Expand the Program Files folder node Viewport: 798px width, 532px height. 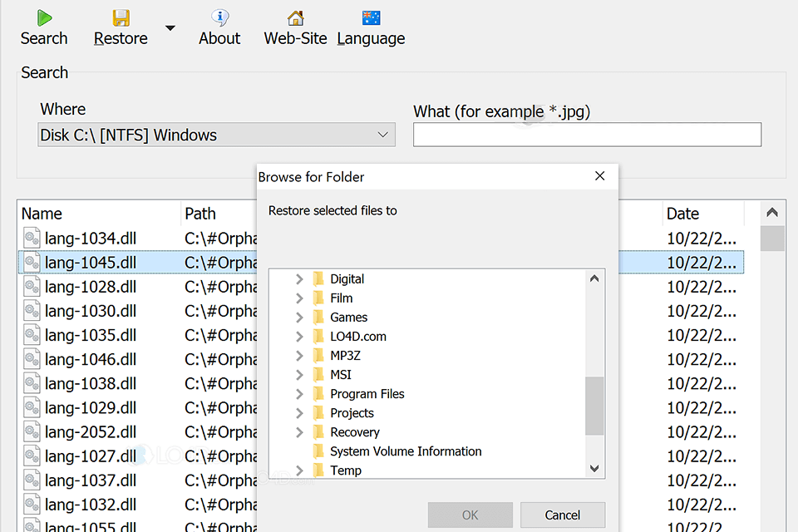[x=299, y=394]
